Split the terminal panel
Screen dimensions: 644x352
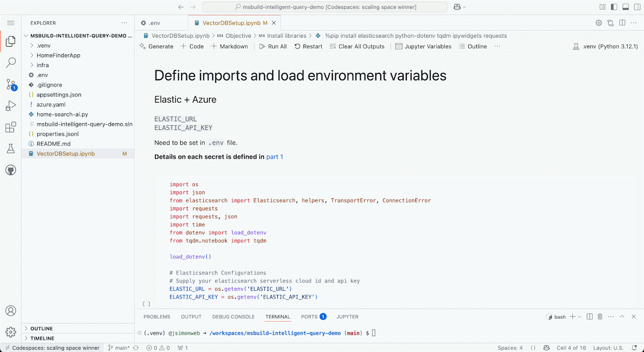[x=590, y=317]
